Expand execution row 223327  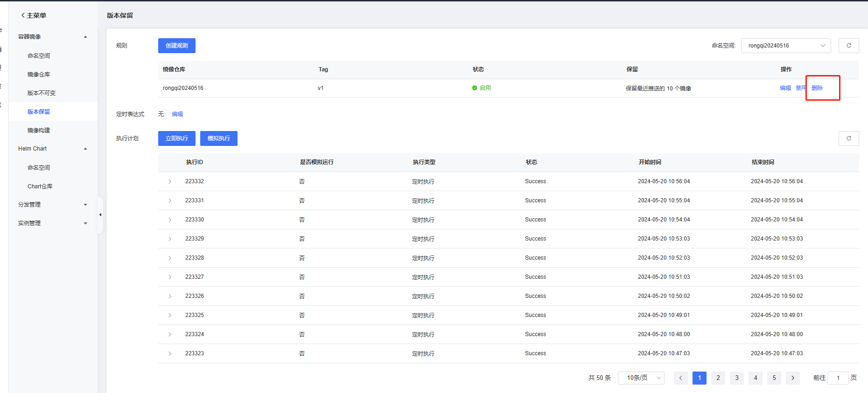(170, 277)
